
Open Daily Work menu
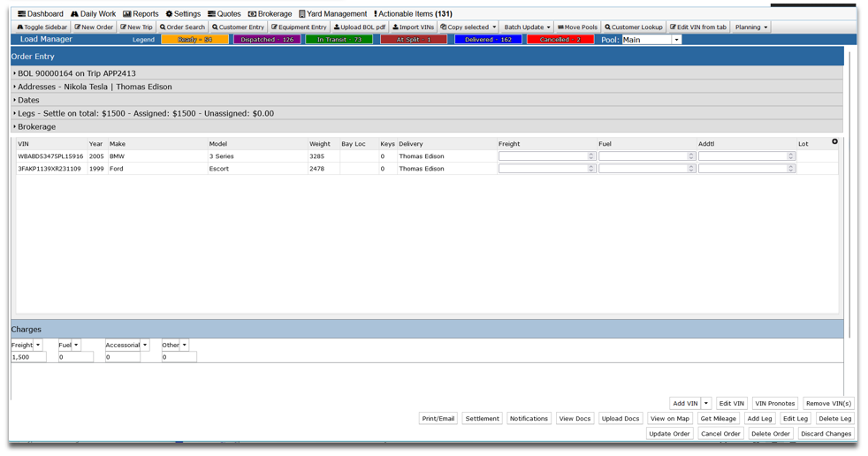(93, 14)
